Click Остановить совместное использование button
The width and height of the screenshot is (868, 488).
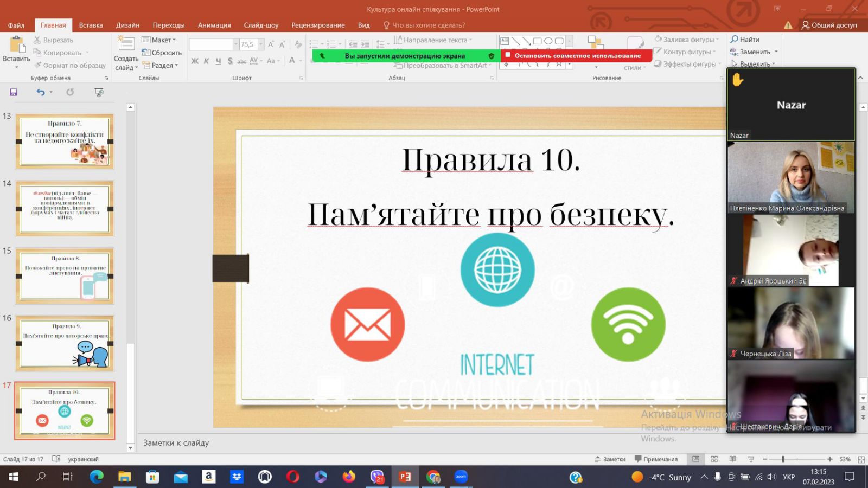tap(577, 55)
